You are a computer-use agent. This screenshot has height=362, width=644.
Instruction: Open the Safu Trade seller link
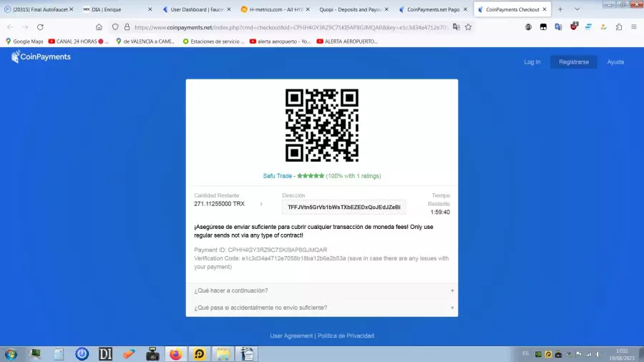[277, 176]
